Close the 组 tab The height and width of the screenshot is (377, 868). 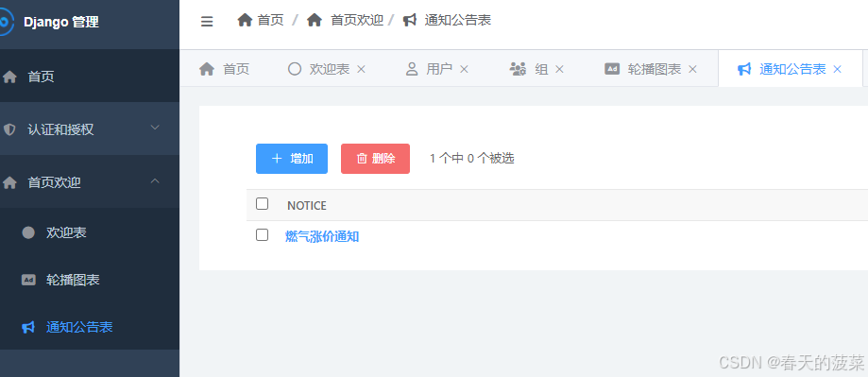(560, 69)
